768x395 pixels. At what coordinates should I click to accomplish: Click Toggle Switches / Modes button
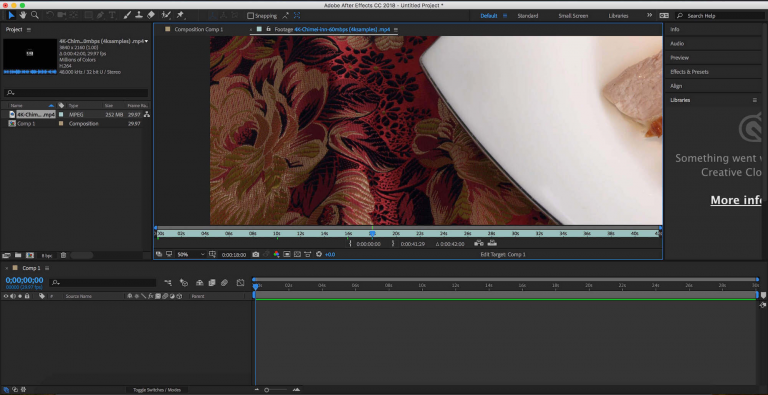click(157, 390)
